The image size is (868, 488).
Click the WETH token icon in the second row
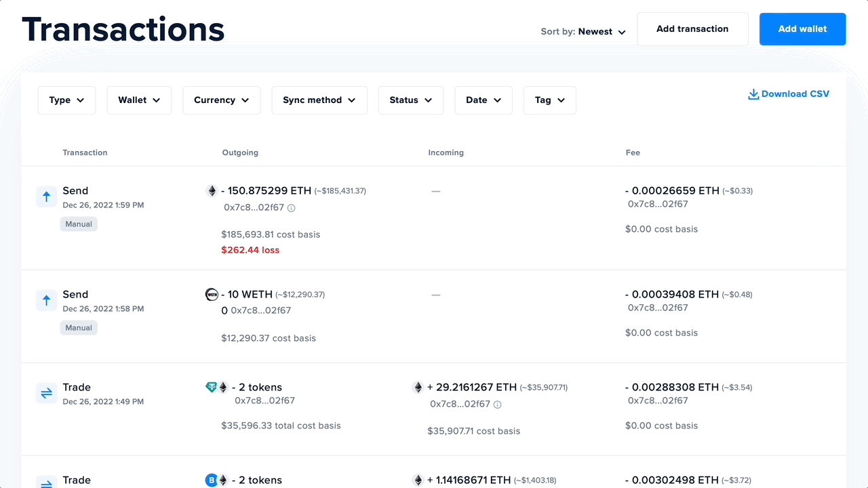[x=211, y=294]
